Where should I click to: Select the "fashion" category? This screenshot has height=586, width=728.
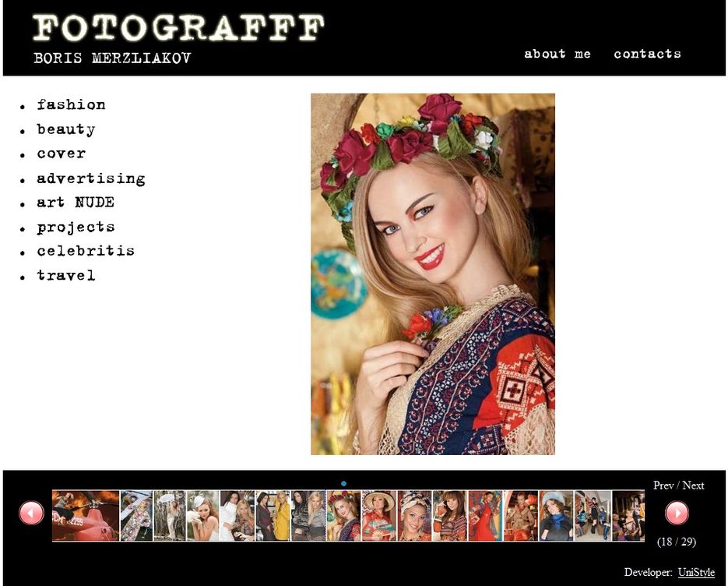coord(72,104)
